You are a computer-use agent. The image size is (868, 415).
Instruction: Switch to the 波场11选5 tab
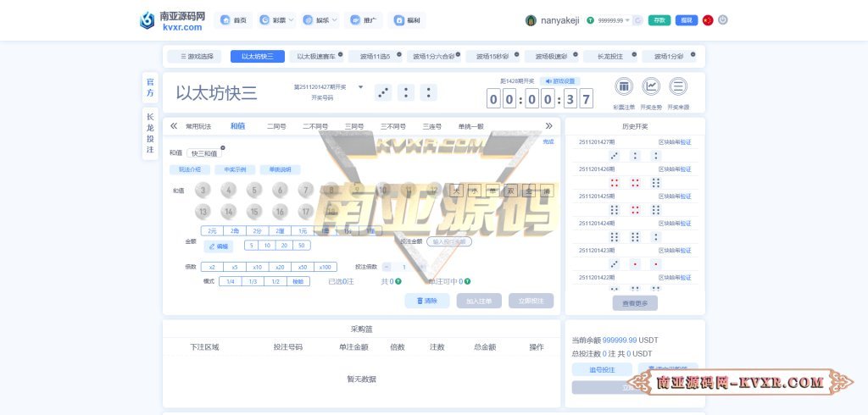[375, 57]
